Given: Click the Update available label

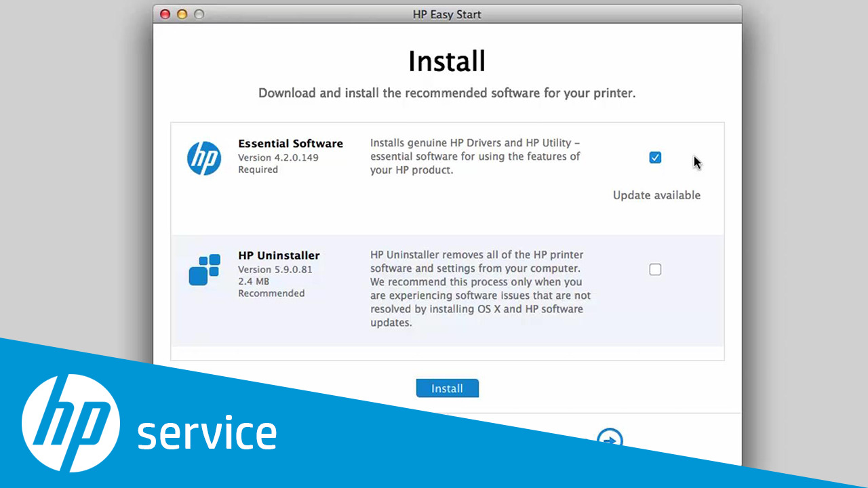Looking at the screenshot, I should point(656,195).
